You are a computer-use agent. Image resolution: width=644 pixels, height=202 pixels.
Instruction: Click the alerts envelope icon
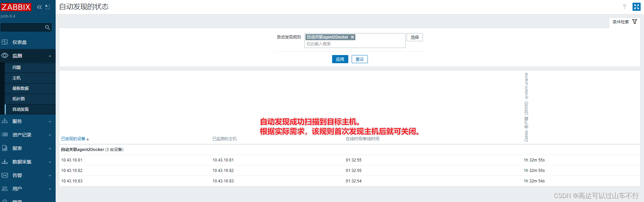(x=5, y=175)
